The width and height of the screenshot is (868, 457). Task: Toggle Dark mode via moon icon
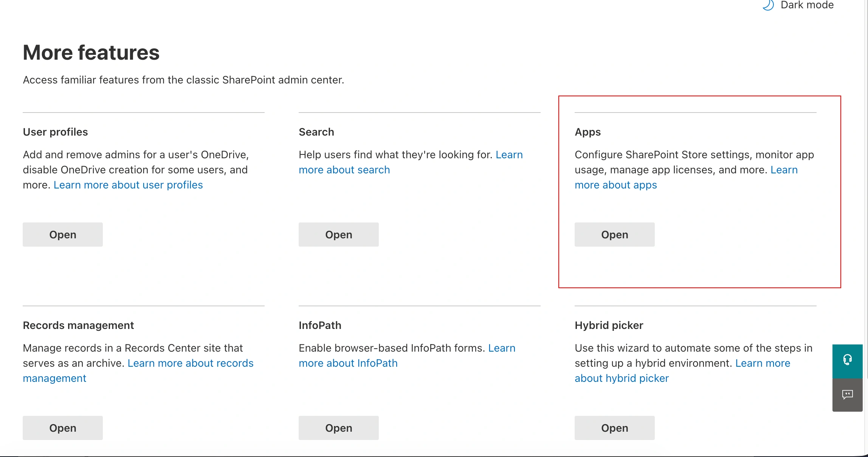tap(768, 5)
